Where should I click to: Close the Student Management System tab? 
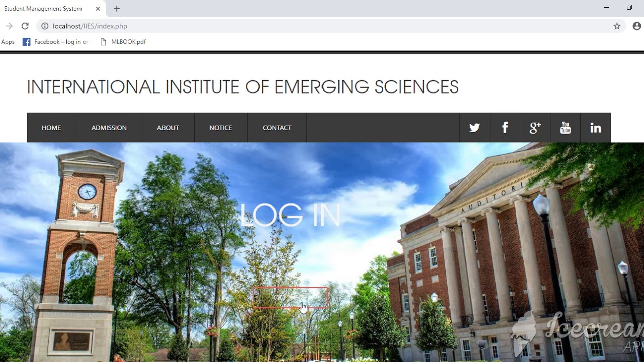pyautogui.click(x=98, y=9)
